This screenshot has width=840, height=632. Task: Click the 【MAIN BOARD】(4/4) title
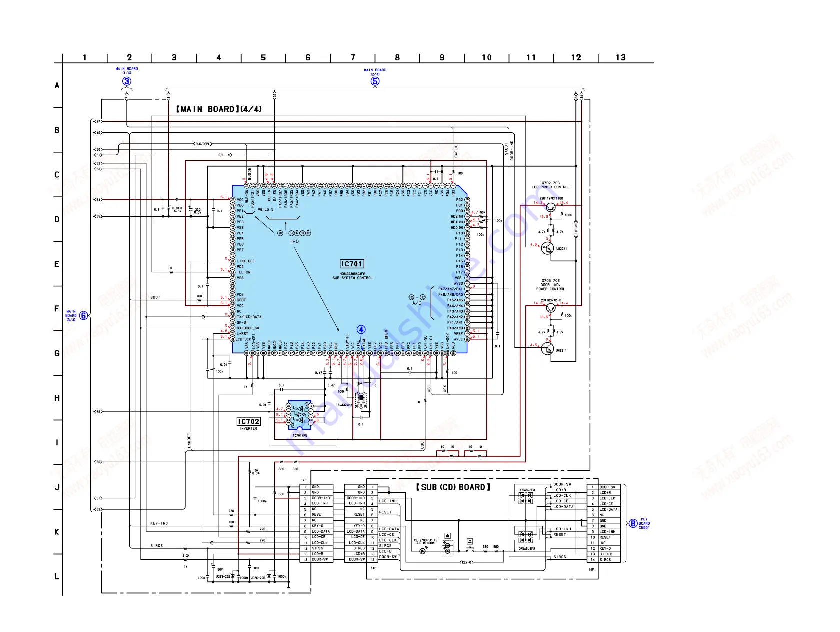[x=219, y=109]
